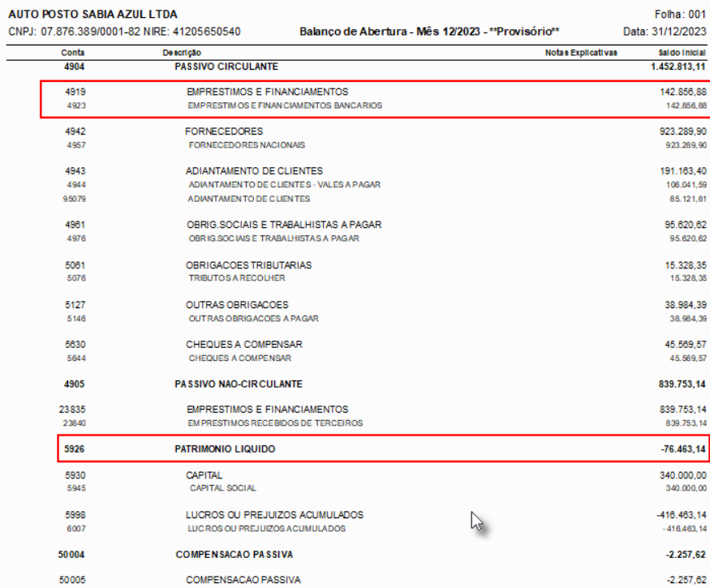Screen dimensions: 710x588
Task: Click the balance in row 4923
Action: click(x=686, y=105)
